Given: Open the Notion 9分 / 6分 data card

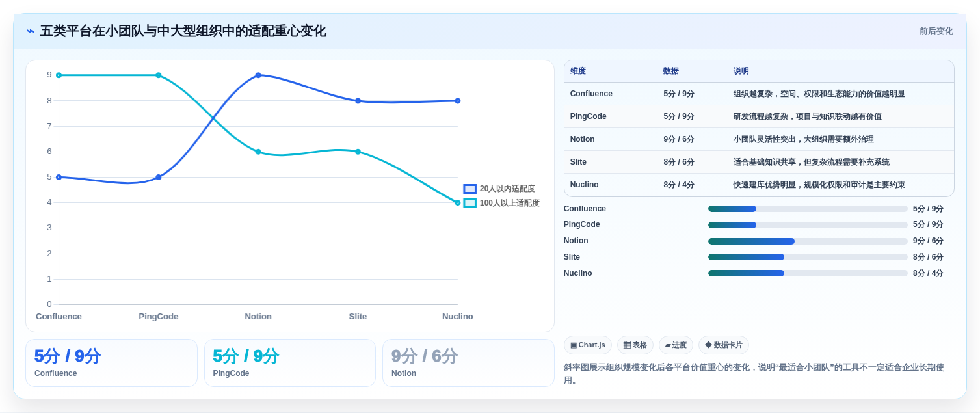Looking at the screenshot, I should [468, 363].
